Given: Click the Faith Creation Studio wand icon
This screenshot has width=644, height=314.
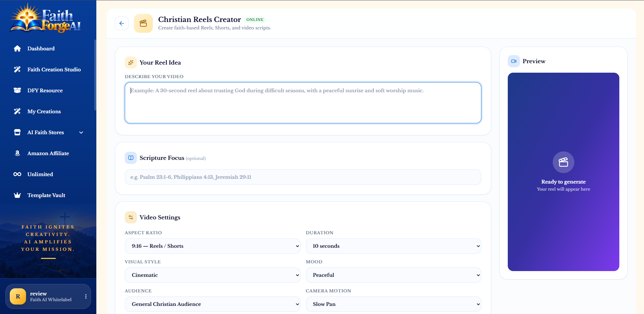Looking at the screenshot, I should 17,70.
